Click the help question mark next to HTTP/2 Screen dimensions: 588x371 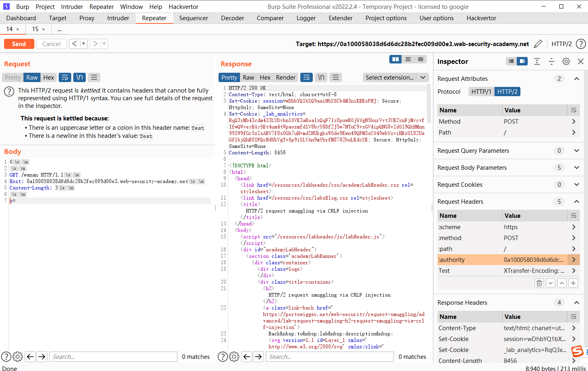tap(581, 44)
